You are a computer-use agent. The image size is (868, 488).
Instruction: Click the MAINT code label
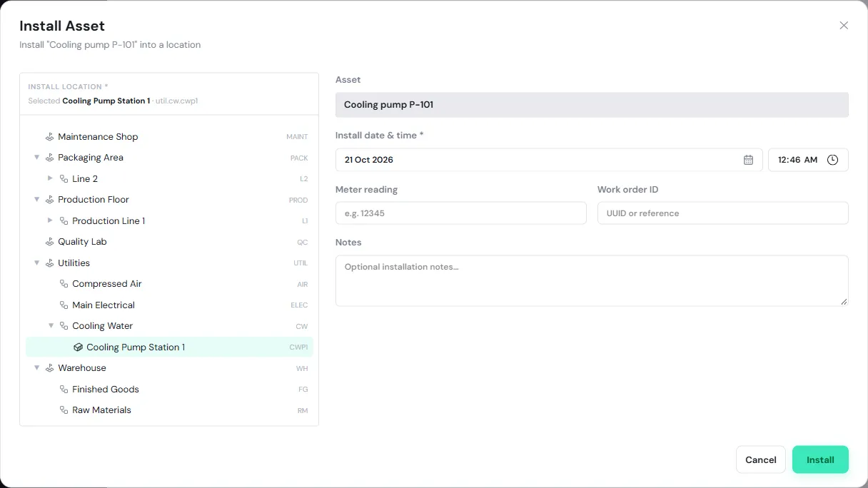coord(297,137)
